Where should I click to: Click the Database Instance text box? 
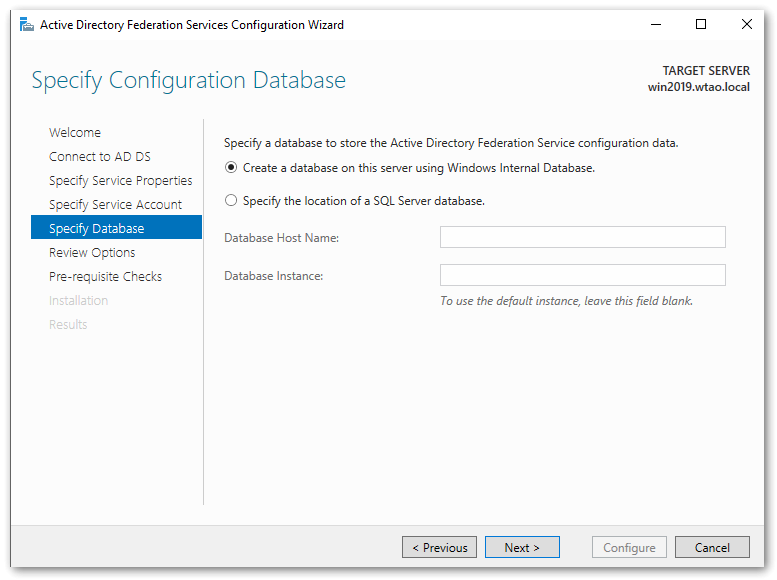(x=582, y=275)
